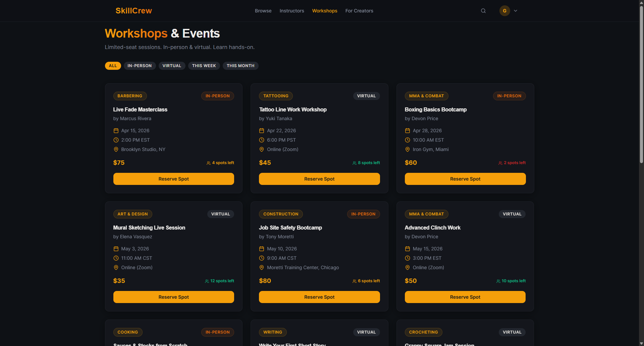This screenshot has width=644, height=346.
Task: Click the SkillCrew logo
Action: point(134,11)
